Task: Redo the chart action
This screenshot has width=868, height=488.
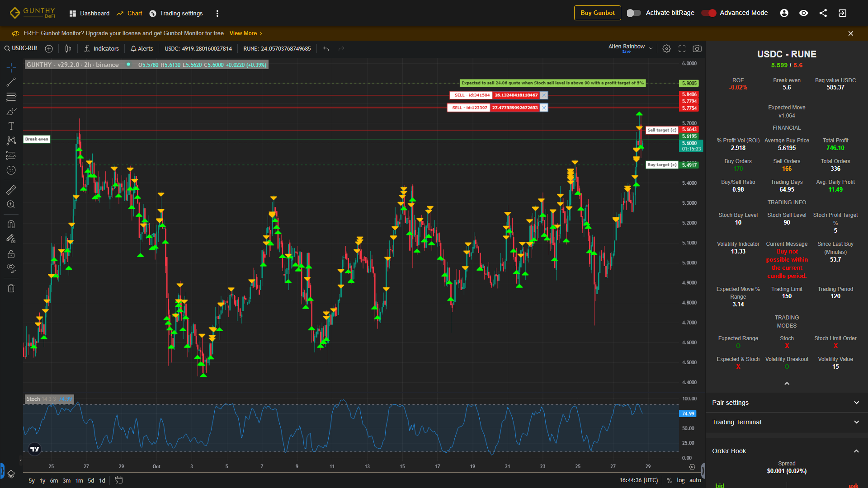Action: (x=341, y=49)
